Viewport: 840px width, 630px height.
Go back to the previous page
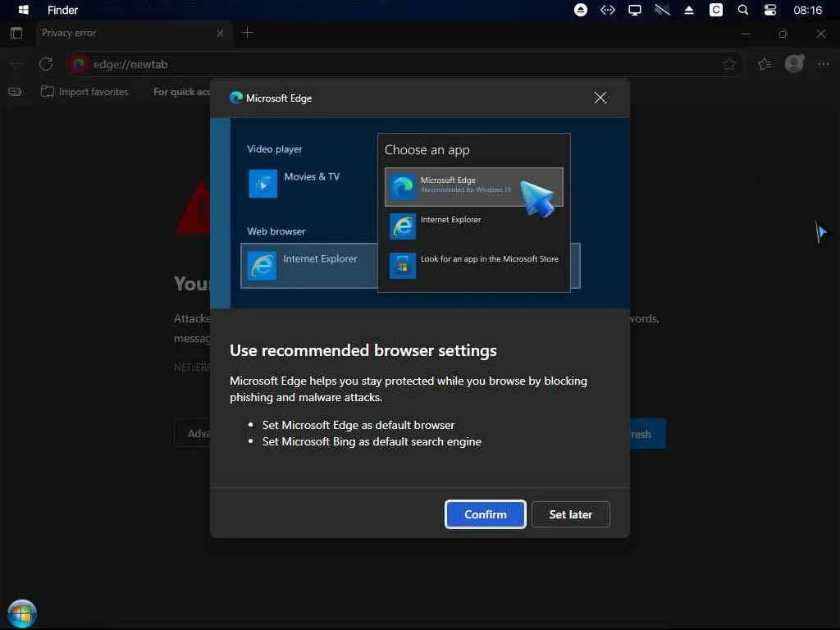[x=16, y=64]
